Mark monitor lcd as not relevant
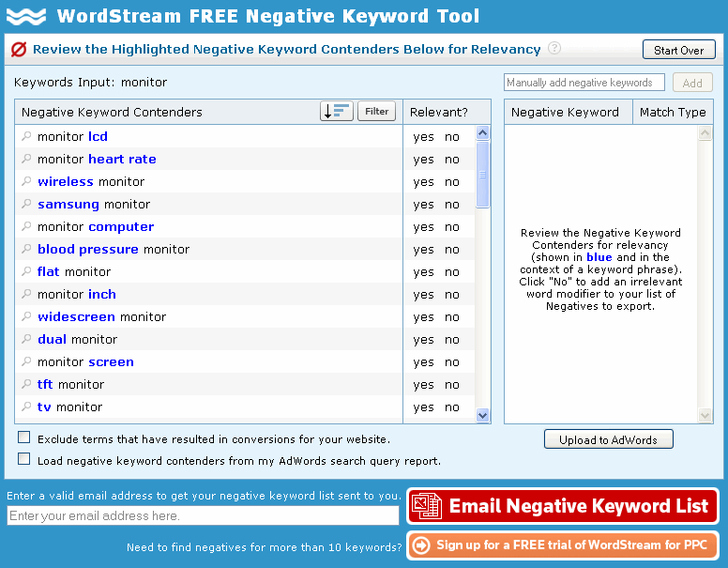Screen dimensions: 728x568 [x=452, y=137]
